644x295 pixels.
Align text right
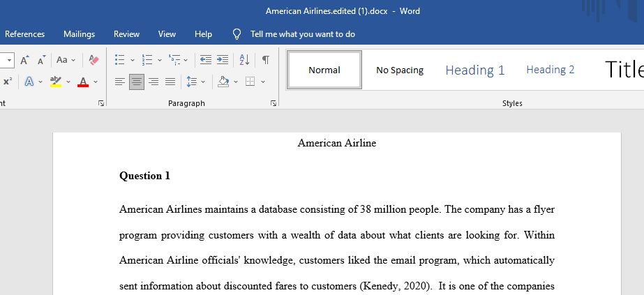tap(153, 82)
